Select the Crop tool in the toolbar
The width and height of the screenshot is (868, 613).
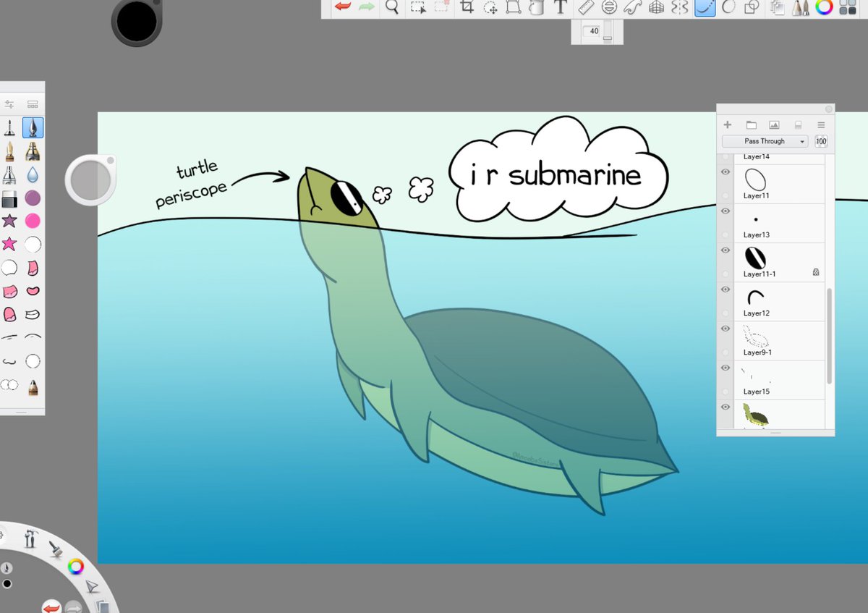467,8
